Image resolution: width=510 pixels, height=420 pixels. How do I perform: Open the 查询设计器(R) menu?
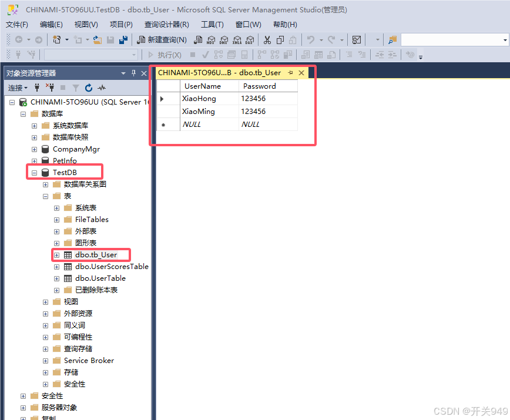click(x=166, y=25)
